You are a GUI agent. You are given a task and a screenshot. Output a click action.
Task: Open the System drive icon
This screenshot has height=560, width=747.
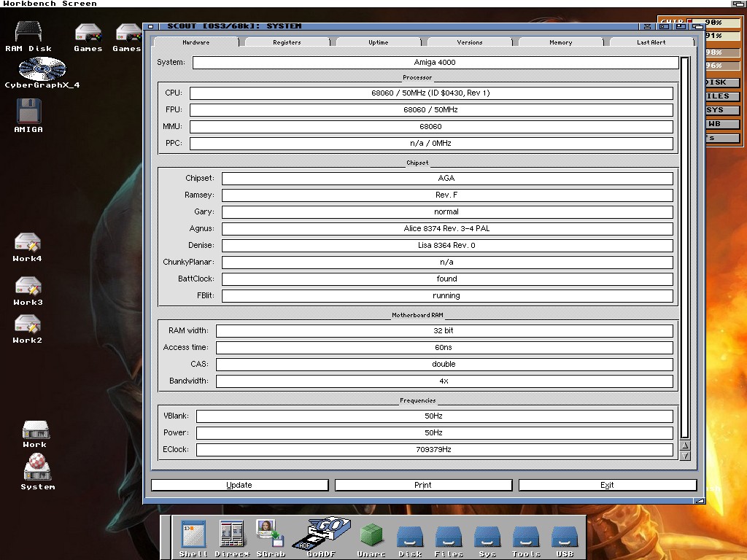[x=38, y=472]
